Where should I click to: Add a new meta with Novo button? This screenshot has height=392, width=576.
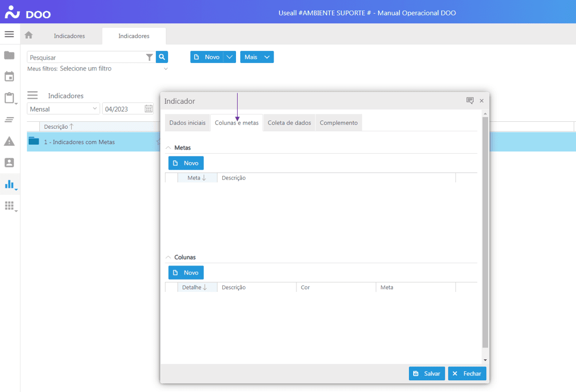[186, 163]
